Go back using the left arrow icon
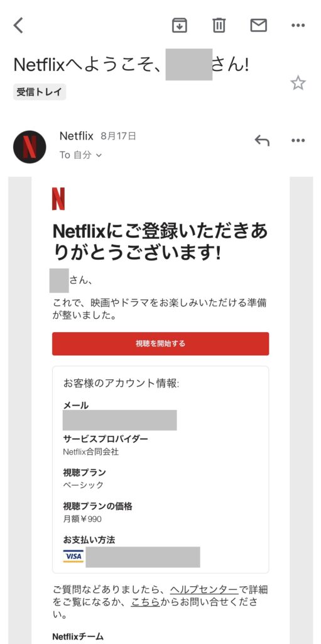This screenshot has height=644, width=321. (18, 25)
